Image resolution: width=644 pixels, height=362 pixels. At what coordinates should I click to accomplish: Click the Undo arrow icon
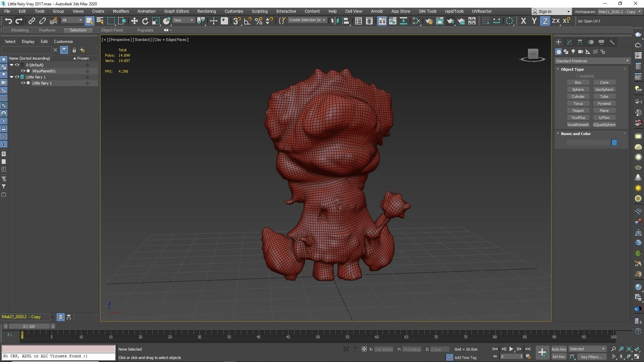(8, 21)
